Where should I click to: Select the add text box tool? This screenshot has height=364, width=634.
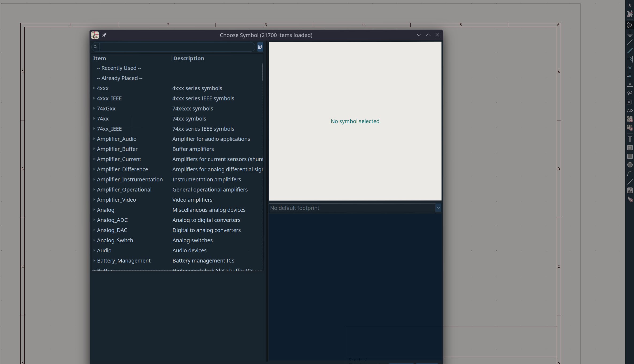point(630,148)
